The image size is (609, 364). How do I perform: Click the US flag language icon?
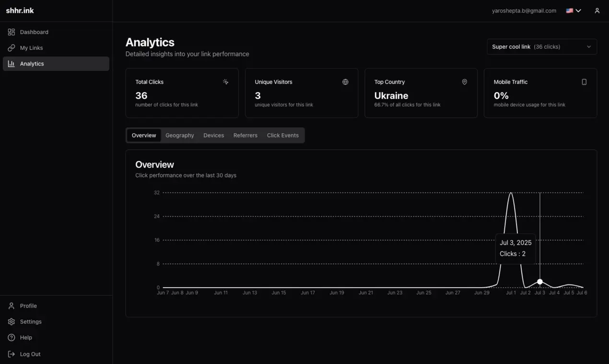pyautogui.click(x=569, y=11)
